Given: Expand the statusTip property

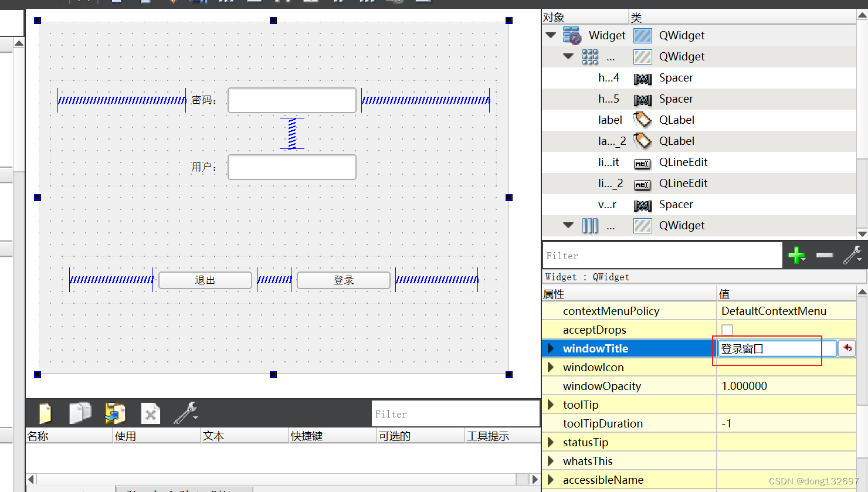Looking at the screenshot, I should 550,442.
